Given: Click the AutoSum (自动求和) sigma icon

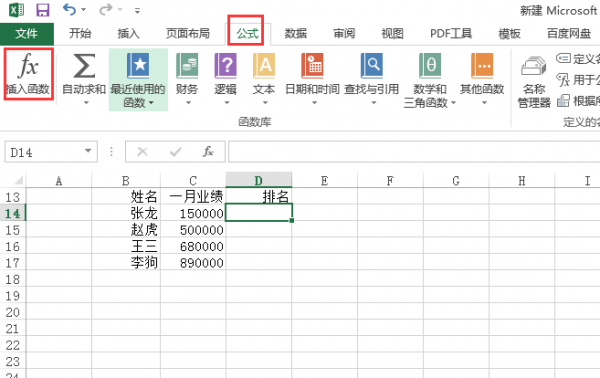Looking at the screenshot, I should point(84,66).
